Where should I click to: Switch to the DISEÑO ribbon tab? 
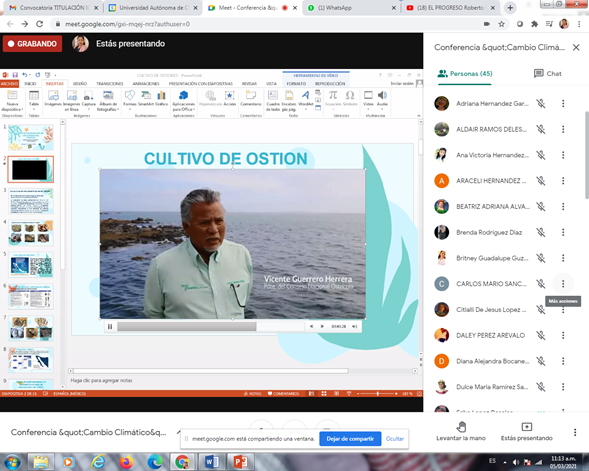coord(80,84)
